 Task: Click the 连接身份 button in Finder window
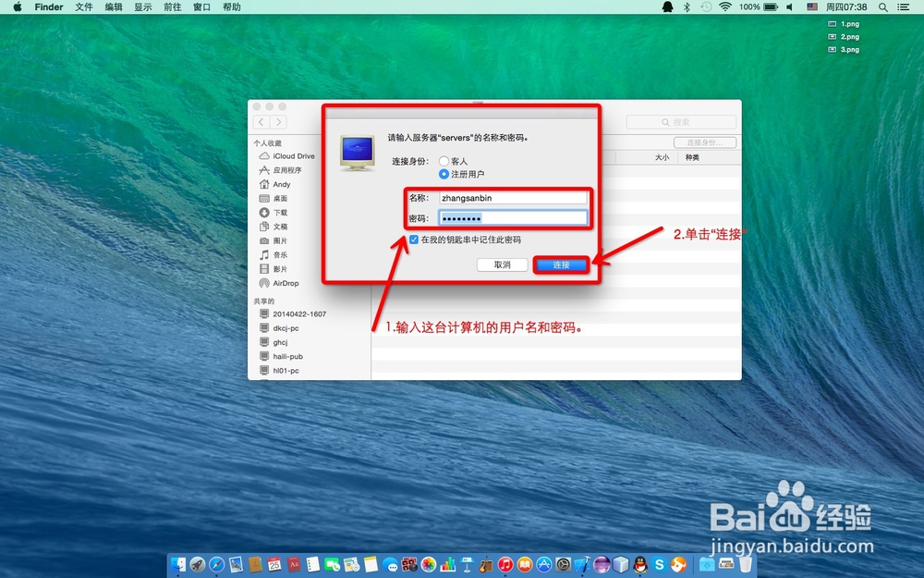[x=705, y=142]
